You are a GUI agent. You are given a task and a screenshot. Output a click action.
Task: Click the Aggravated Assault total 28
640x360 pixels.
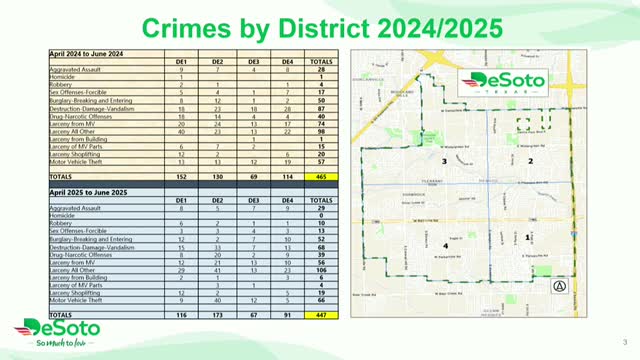[321, 69]
